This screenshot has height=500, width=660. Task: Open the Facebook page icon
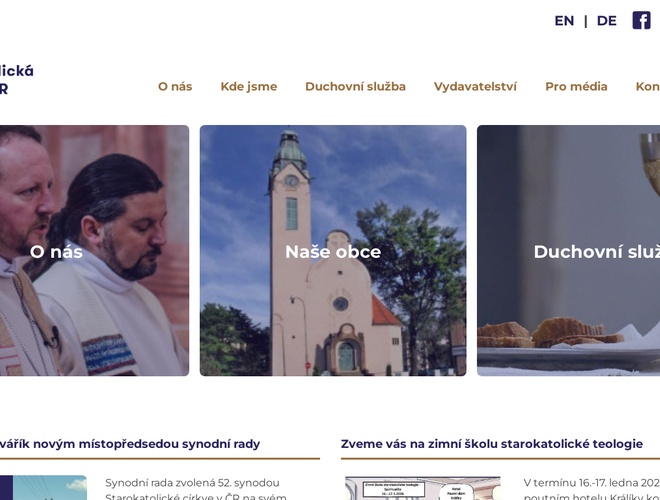(x=641, y=20)
